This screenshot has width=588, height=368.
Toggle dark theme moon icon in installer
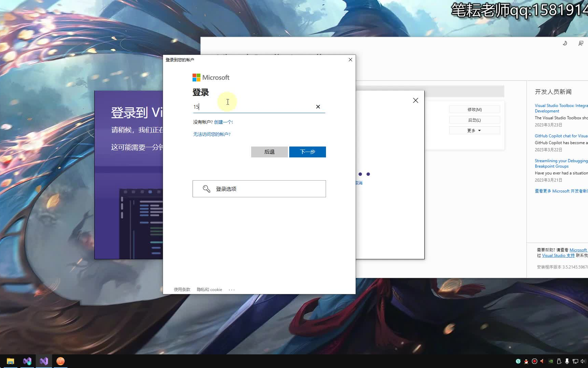tap(565, 43)
